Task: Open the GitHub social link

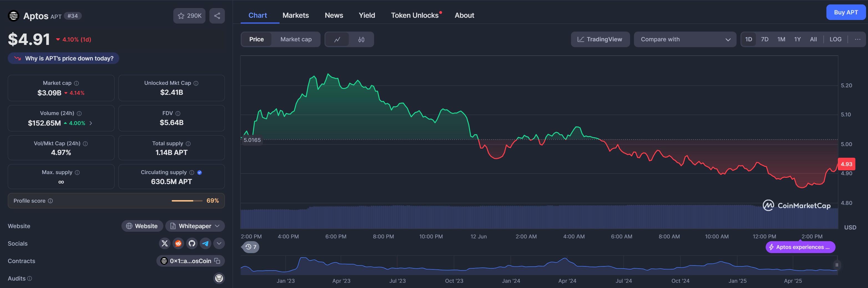Action: tap(192, 244)
